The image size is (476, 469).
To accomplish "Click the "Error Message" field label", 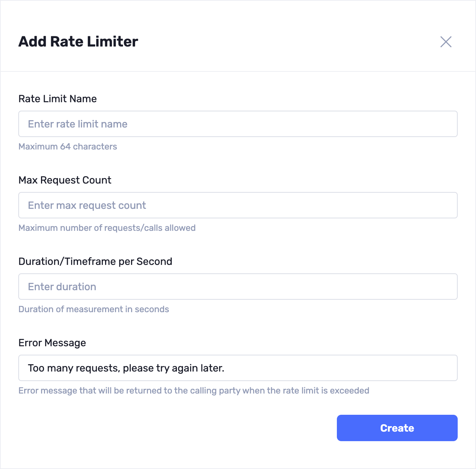I will [x=52, y=343].
